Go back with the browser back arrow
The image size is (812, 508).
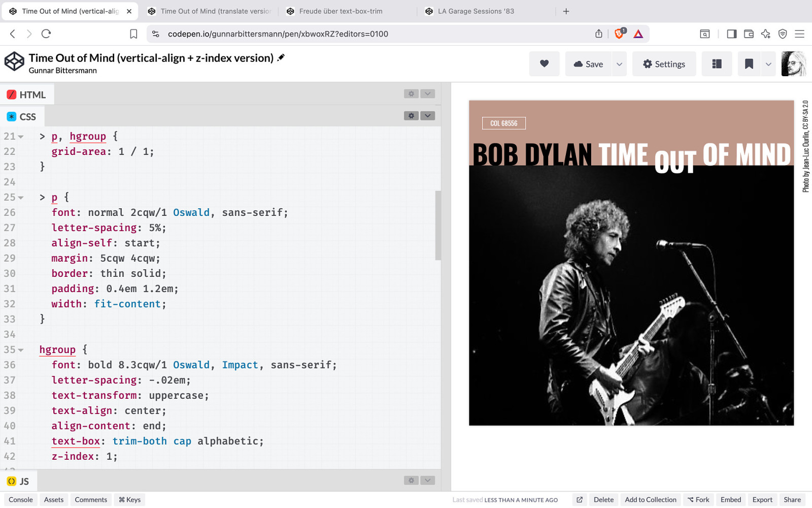(13, 34)
